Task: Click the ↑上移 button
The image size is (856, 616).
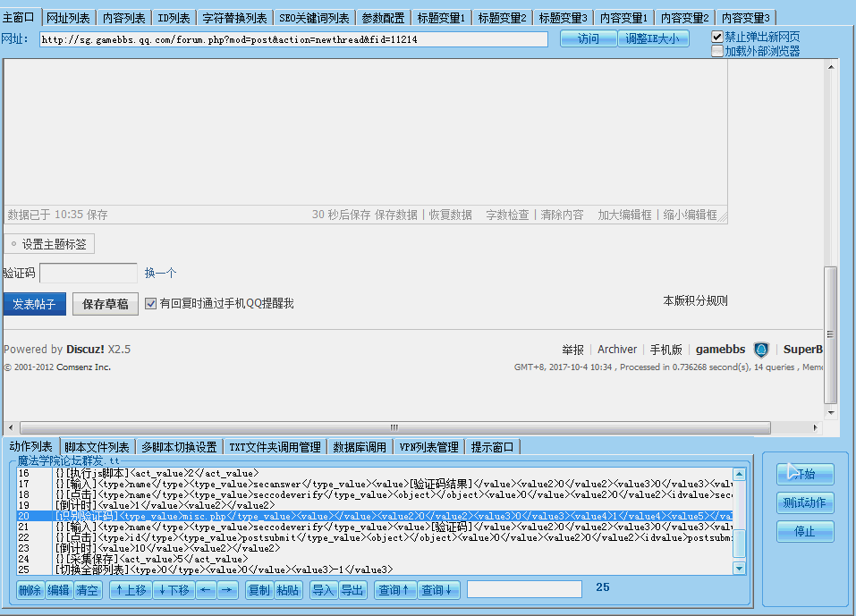Action: click(131, 590)
